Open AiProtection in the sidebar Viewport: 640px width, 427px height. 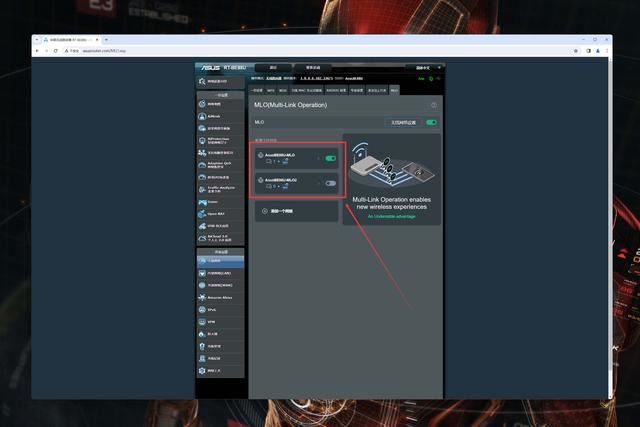point(219,142)
